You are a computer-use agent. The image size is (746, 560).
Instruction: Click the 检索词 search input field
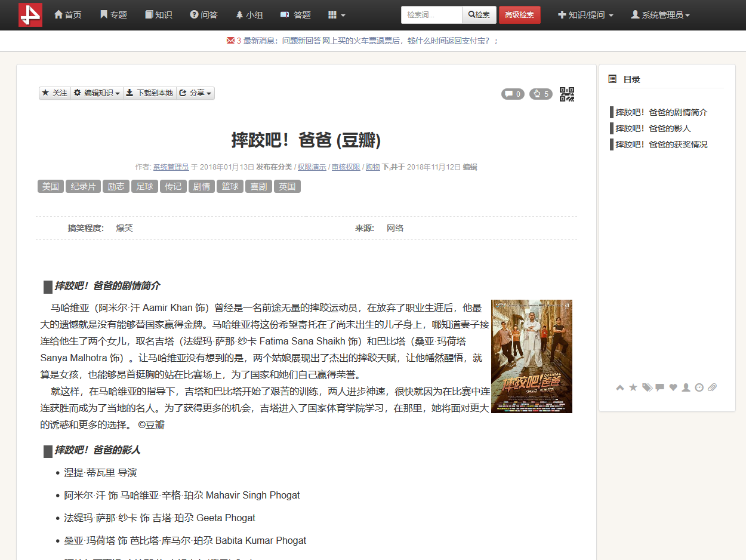[431, 15]
